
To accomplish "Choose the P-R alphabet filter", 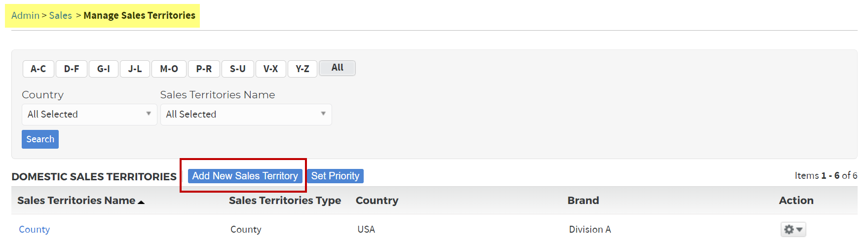I will pos(204,69).
